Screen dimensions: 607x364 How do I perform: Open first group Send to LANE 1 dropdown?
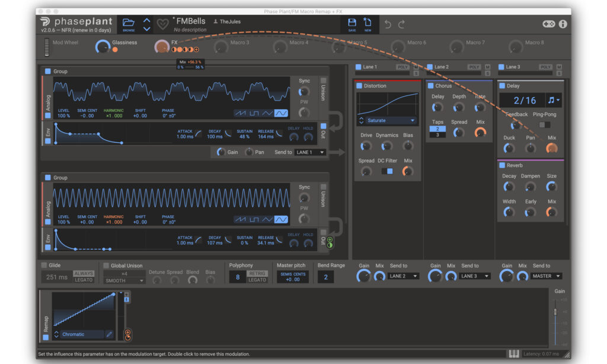click(x=310, y=152)
